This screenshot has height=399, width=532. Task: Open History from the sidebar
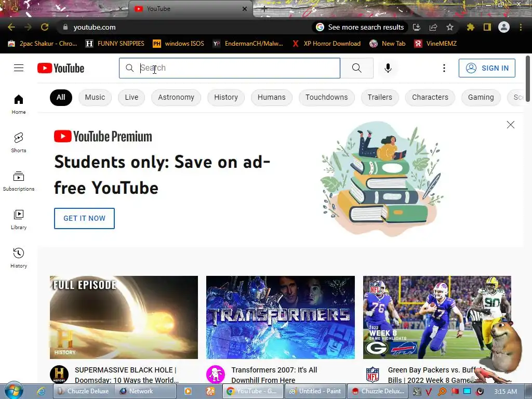point(19,258)
